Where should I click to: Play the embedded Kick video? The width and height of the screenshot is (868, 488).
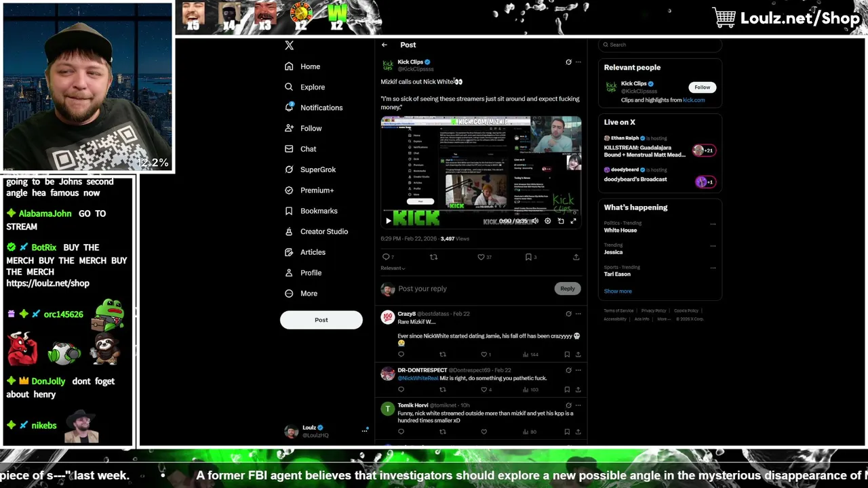(389, 221)
